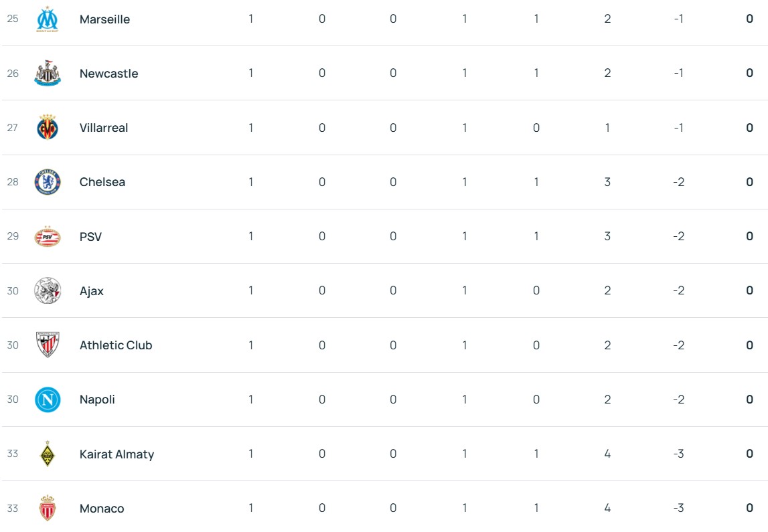Go to the PSV team page
This screenshot has height=532, width=768.
pos(90,237)
